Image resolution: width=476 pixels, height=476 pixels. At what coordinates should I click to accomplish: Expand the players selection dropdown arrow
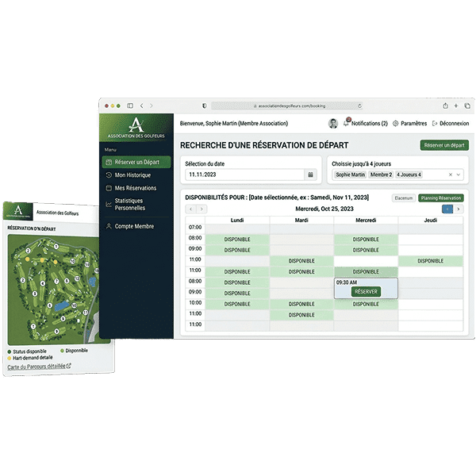[460, 175]
